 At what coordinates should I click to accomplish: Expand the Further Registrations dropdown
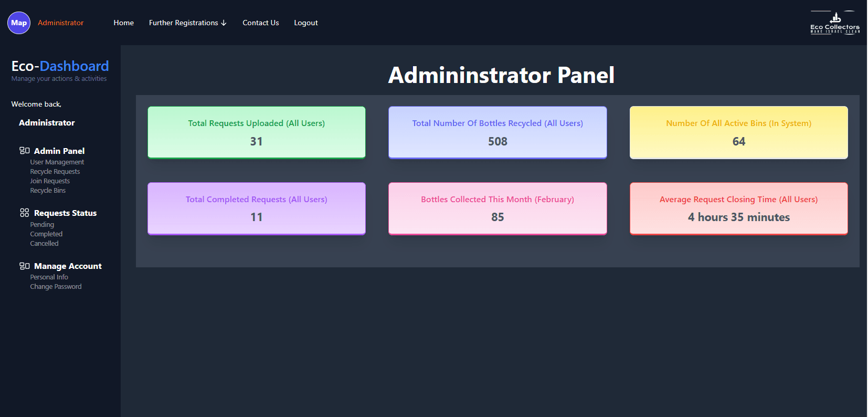tap(187, 23)
